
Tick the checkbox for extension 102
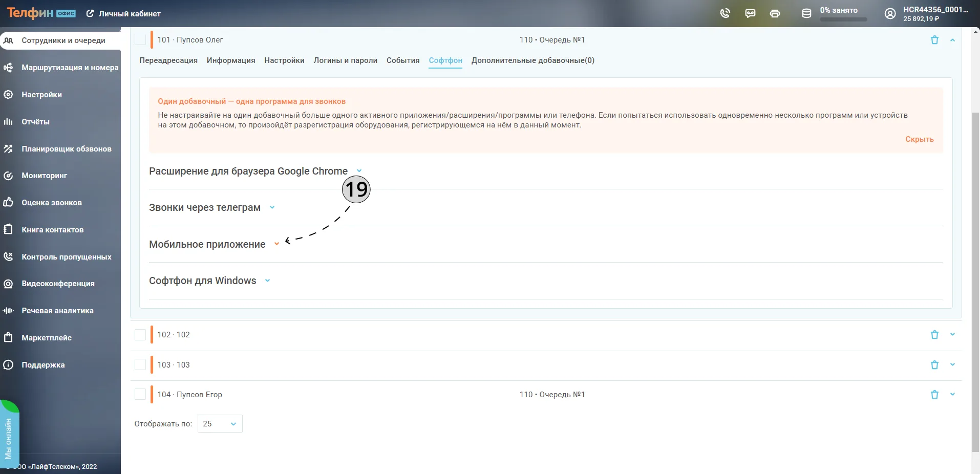tap(140, 335)
